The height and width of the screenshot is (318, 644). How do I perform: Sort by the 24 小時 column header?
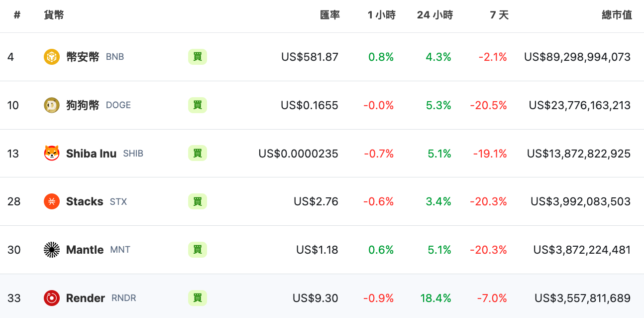tap(434, 15)
